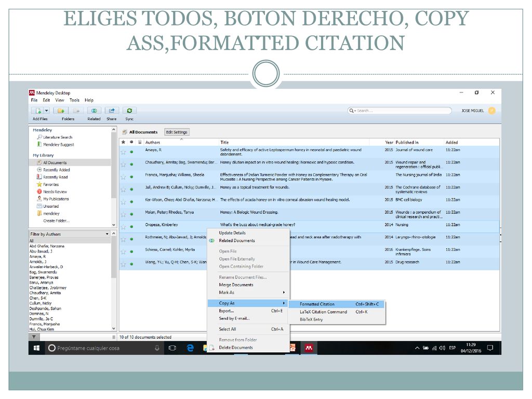Toggle read status dot for Oropeza, Kimberley
The width and height of the screenshot is (532, 399).
[131, 227]
